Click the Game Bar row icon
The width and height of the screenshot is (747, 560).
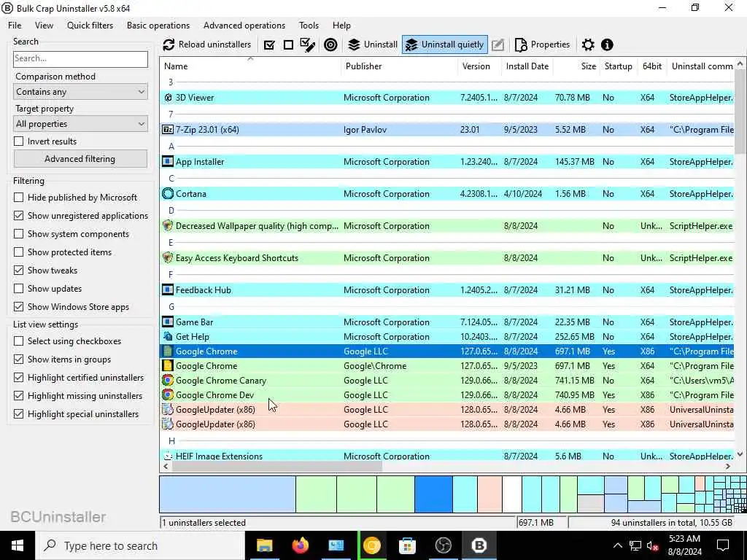click(168, 322)
